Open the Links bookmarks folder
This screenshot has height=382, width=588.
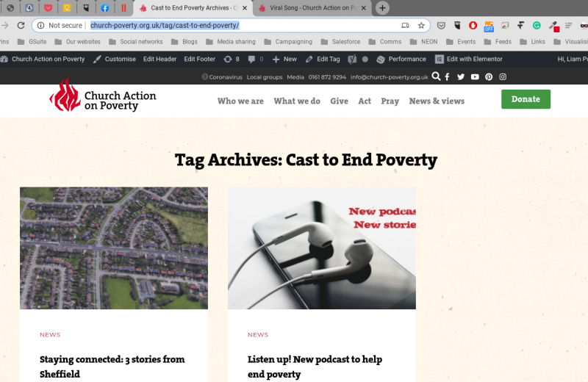tap(532, 42)
